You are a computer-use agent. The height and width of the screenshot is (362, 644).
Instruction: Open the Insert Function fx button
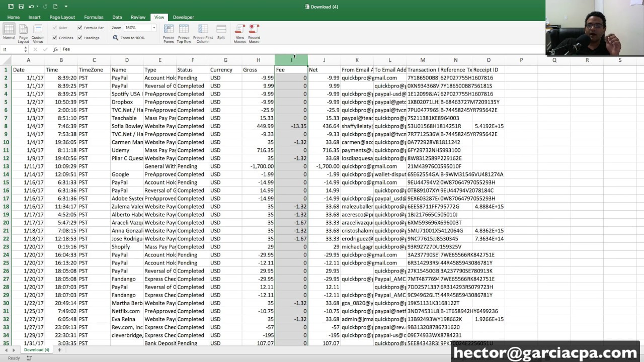[56, 49]
